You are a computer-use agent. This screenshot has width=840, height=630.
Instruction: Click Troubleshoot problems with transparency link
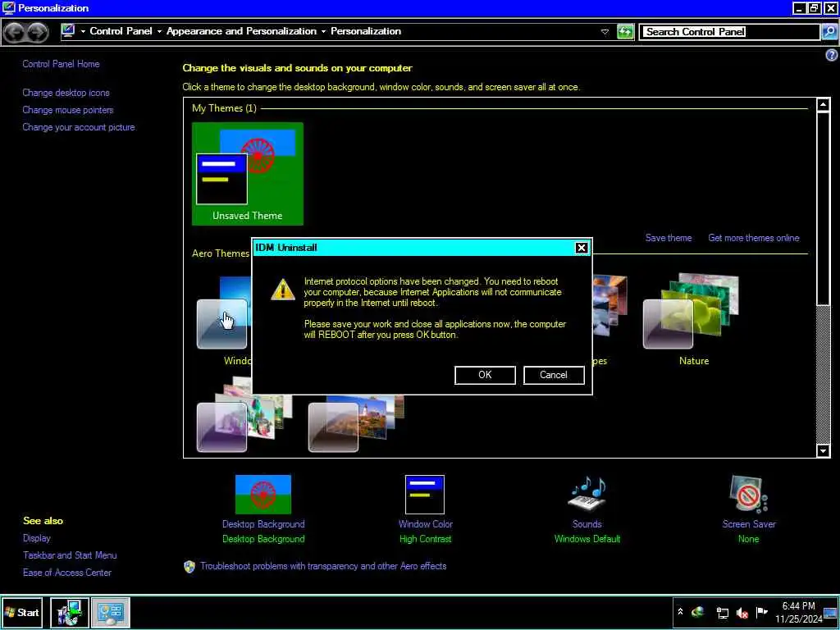tap(323, 566)
